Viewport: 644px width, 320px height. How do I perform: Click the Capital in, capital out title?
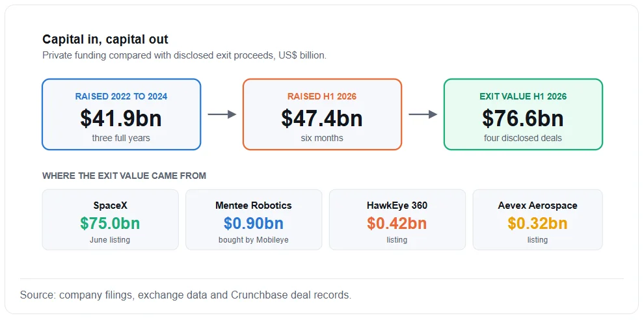click(x=105, y=40)
